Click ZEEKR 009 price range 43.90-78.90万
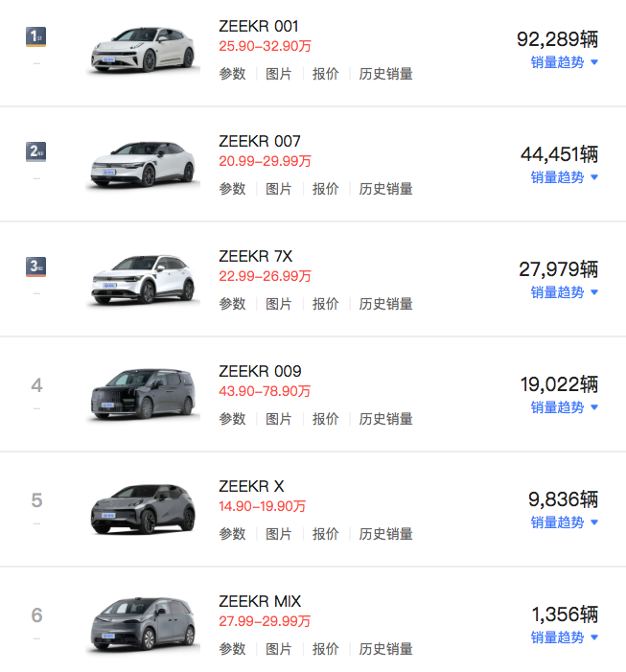This screenshot has width=626, height=672. pos(265,391)
